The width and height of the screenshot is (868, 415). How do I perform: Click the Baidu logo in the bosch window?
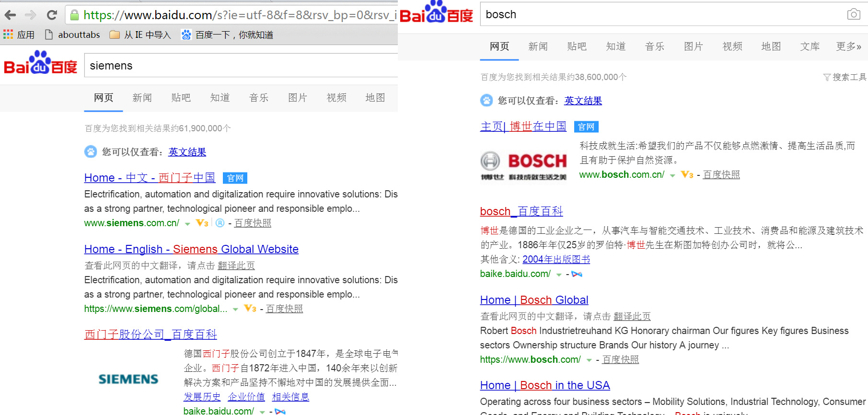(x=436, y=12)
